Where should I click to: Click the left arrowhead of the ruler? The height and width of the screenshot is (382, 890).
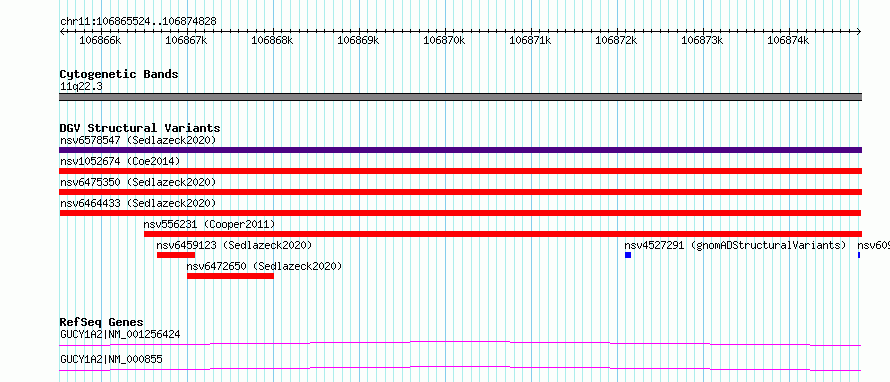[x=62, y=32]
